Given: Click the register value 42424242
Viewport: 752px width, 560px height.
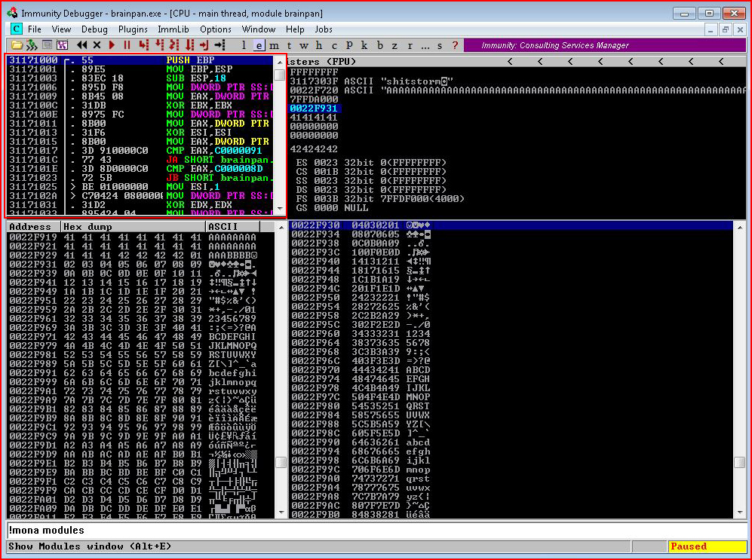Looking at the screenshot, I should click(314, 149).
